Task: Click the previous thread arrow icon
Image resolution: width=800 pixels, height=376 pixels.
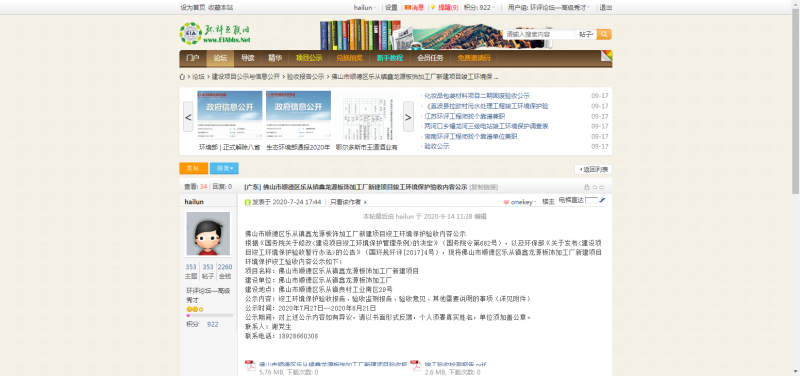Action: coord(594,187)
